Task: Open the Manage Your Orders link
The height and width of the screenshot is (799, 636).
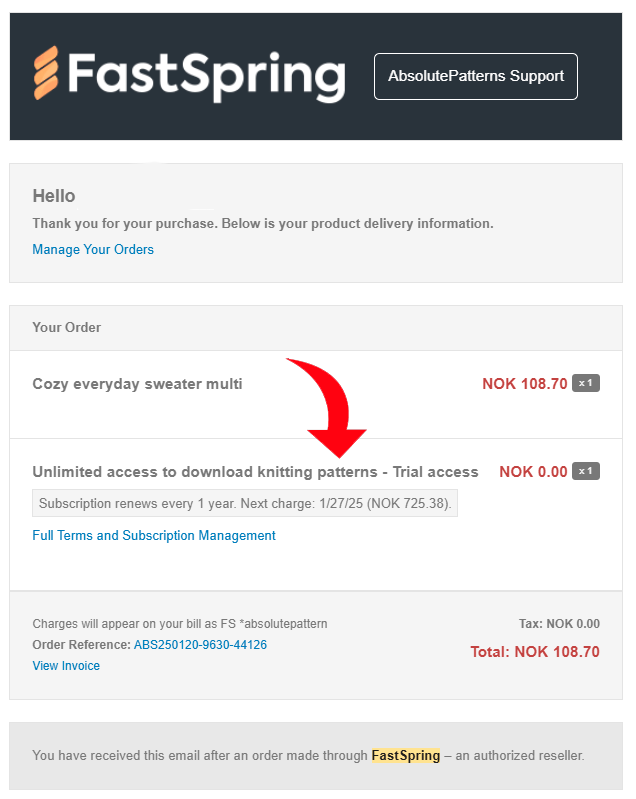Action: (x=93, y=249)
